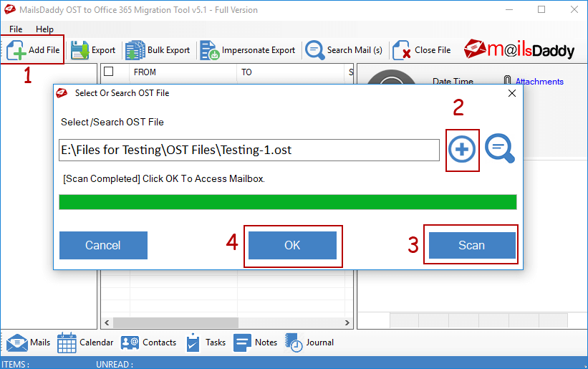Open the Attachments link in the preview pane
This screenshot has width=588, height=369.
coord(539,82)
